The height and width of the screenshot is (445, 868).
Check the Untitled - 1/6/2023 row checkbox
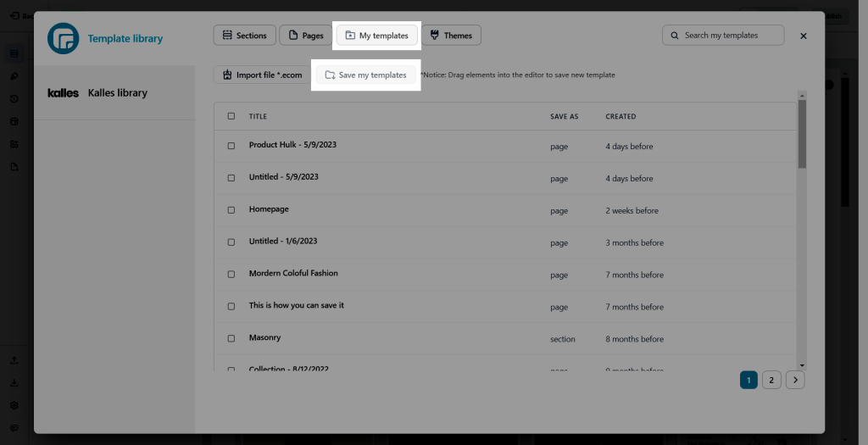coord(231,242)
